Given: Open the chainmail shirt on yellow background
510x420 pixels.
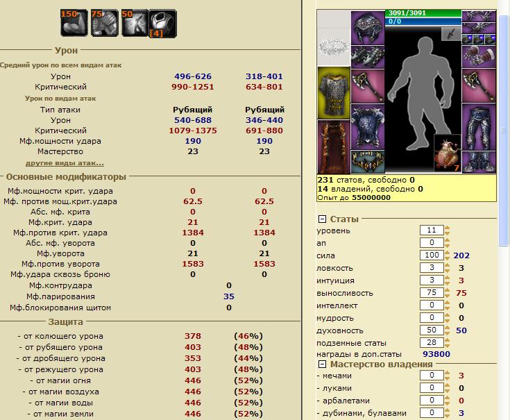Looking at the screenshot, I should click(333, 93).
